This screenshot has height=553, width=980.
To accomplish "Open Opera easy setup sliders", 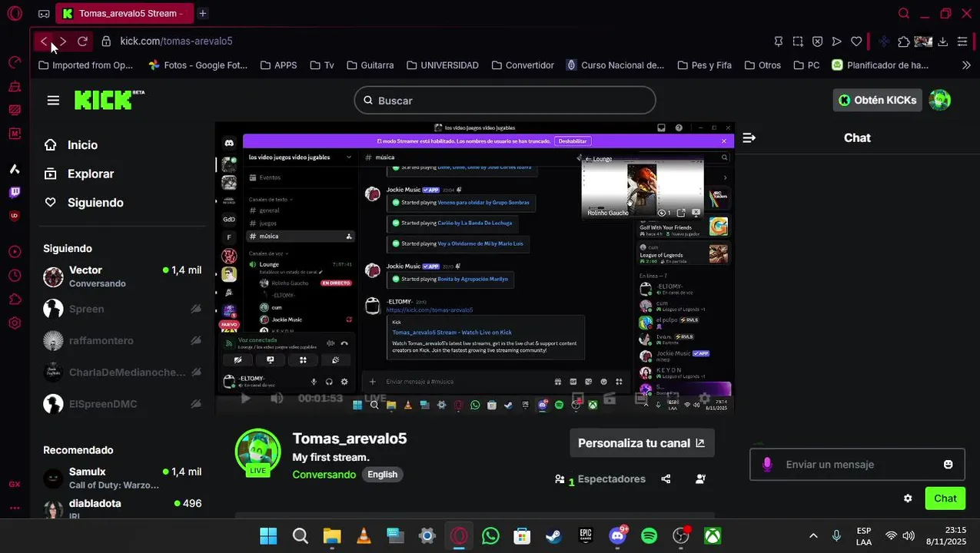I will [962, 41].
